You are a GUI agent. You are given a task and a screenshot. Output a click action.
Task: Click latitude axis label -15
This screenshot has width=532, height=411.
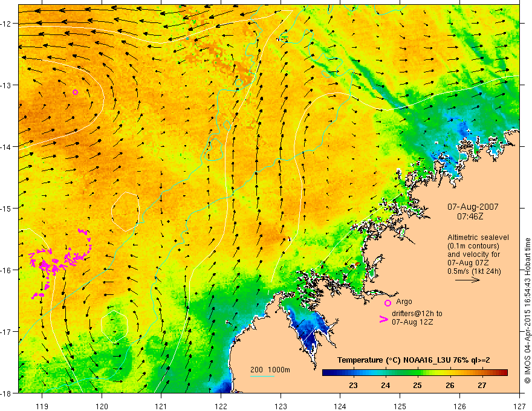(x=7, y=208)
